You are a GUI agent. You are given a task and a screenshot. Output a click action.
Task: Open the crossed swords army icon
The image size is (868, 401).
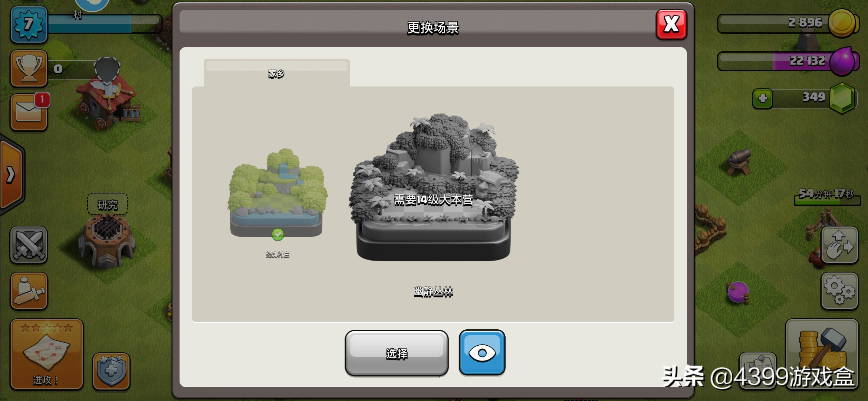29,245
